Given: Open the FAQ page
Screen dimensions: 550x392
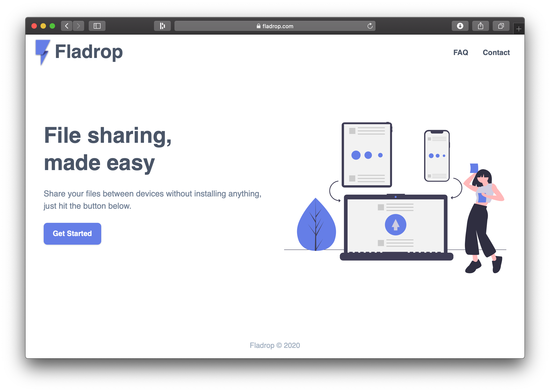Looking at the screenshot, I should pyautogui.click(x=461, y=52).
